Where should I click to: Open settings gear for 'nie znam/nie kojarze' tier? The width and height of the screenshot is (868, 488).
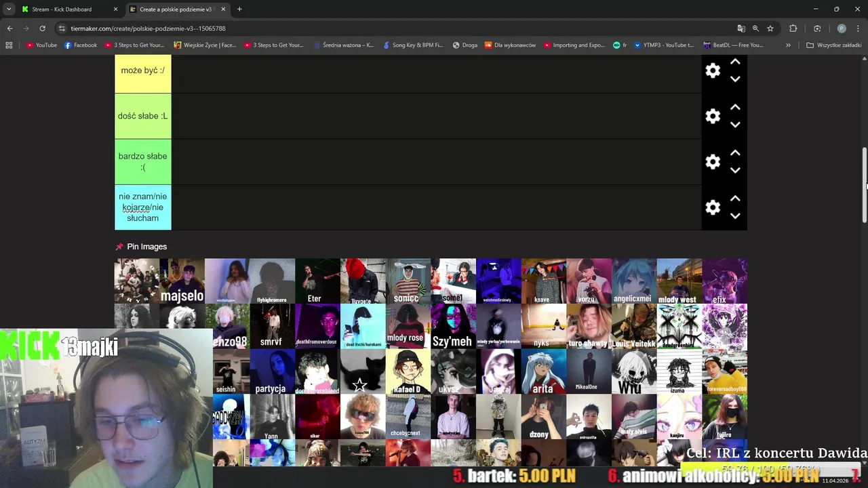click(x=713, y=207)
